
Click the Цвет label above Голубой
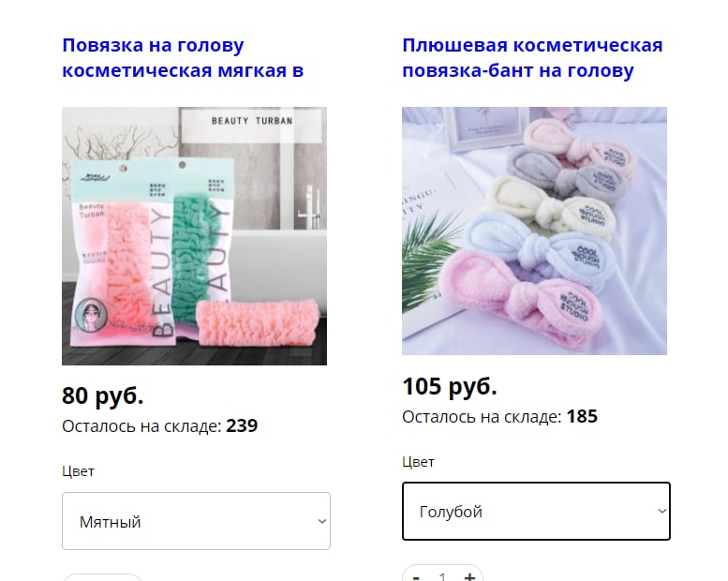pyautogui.click(x=418, y=462)
